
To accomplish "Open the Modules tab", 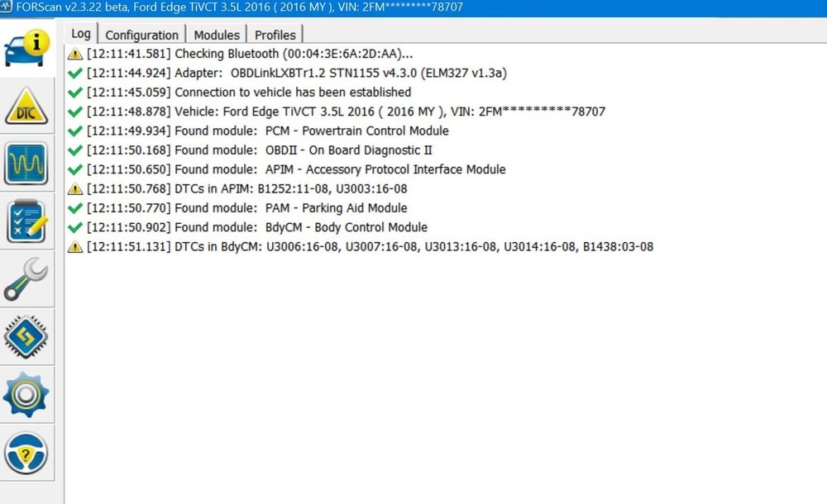I will pyautogui.click(x=217, y=35).
